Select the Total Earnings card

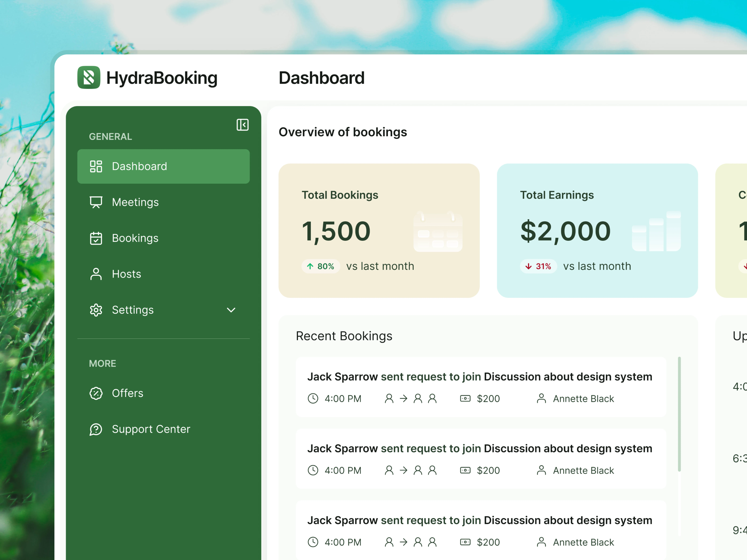(x=597, y=231)
